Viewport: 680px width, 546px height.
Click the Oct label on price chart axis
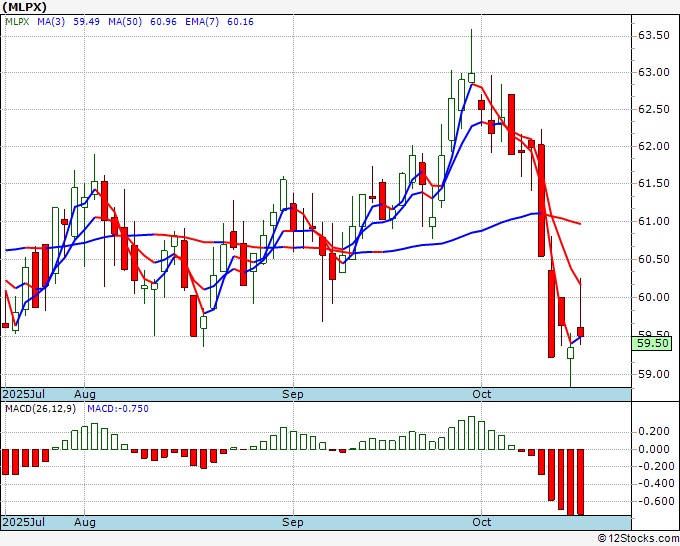pos(481,394)
